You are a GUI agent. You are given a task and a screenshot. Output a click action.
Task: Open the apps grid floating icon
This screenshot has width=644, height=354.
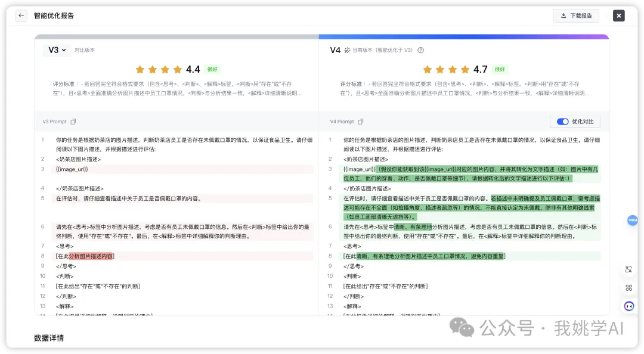click(629, 288)
